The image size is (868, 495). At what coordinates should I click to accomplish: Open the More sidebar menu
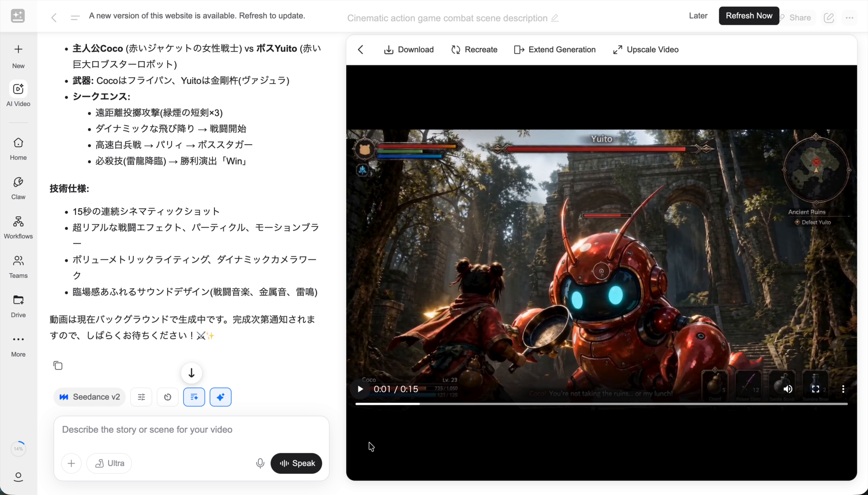pos(18,344)
